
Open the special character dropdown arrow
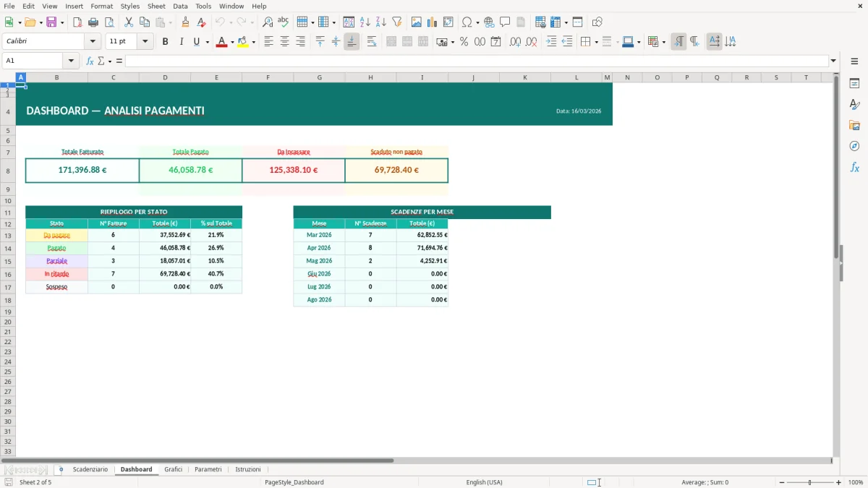coord(478,22)
